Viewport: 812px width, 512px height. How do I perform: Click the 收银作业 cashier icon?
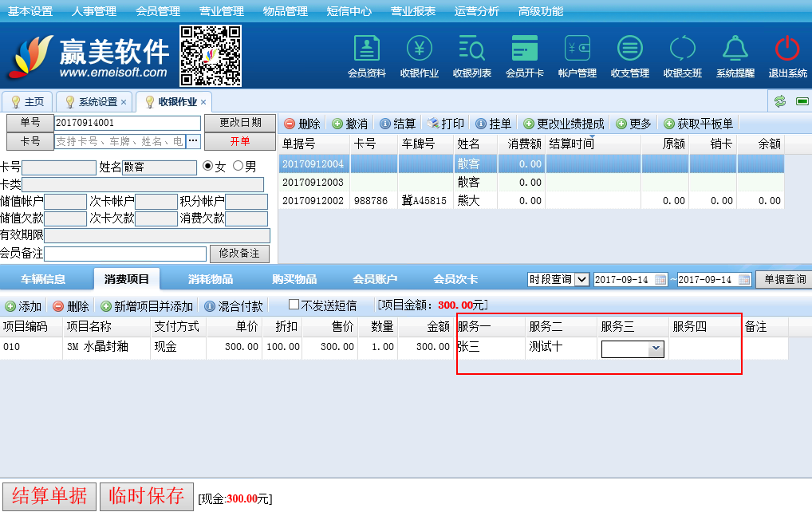click(x=420, y=49)
